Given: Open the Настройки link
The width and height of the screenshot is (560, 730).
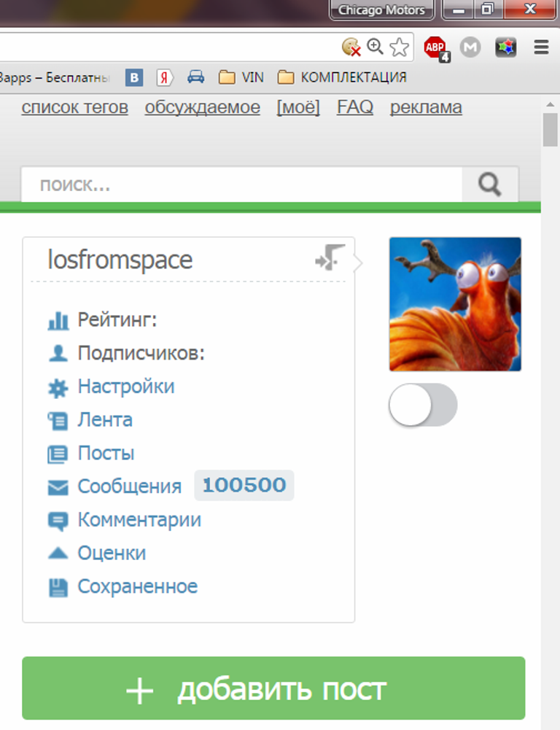Looking at the screenshot, I should pyautogui.click(x=125, y=386).
